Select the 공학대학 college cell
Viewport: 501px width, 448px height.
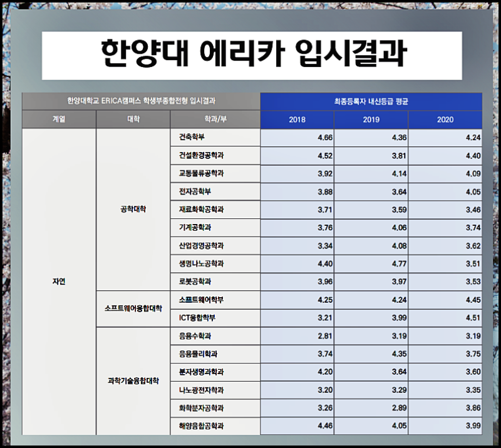click(x=133, y=210)
